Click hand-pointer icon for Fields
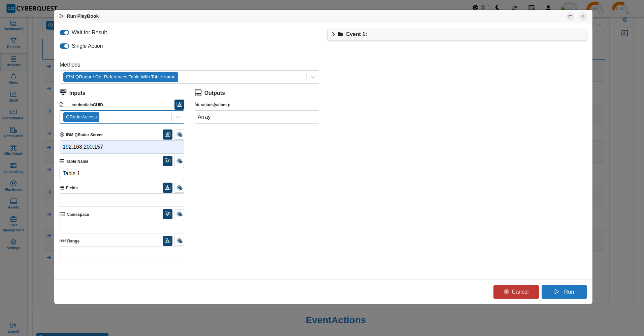Image resolution: width=644 pixels, height=336 pixels. coord(179,188)
